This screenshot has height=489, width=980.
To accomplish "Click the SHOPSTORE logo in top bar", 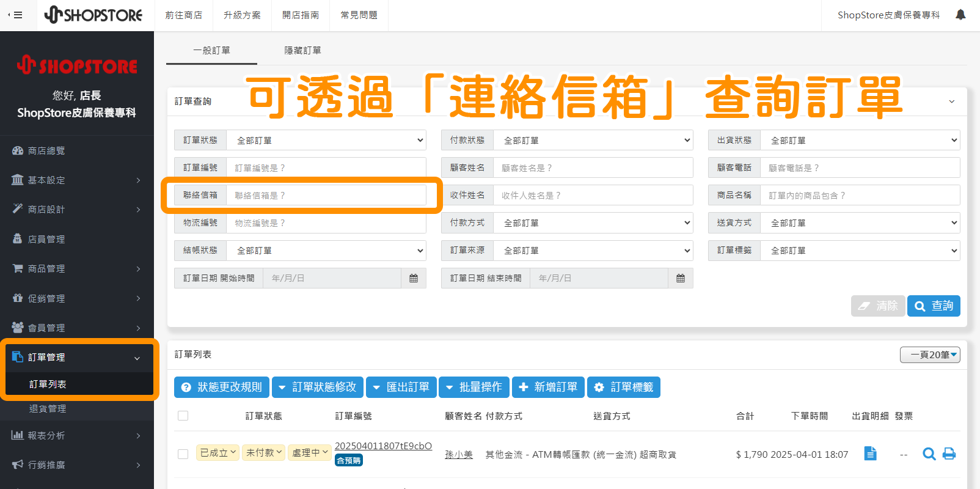I will 93,15.
